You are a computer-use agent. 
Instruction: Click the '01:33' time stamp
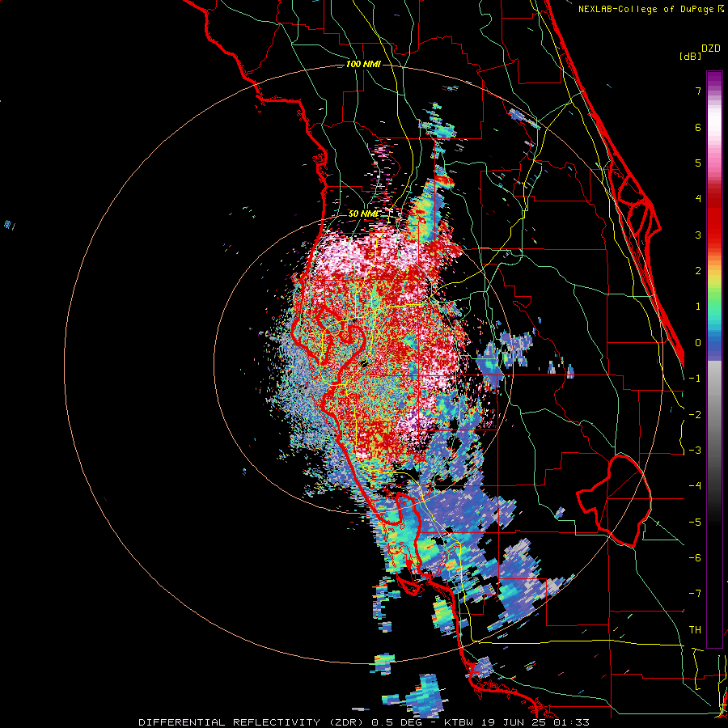[x=572, y=722]
